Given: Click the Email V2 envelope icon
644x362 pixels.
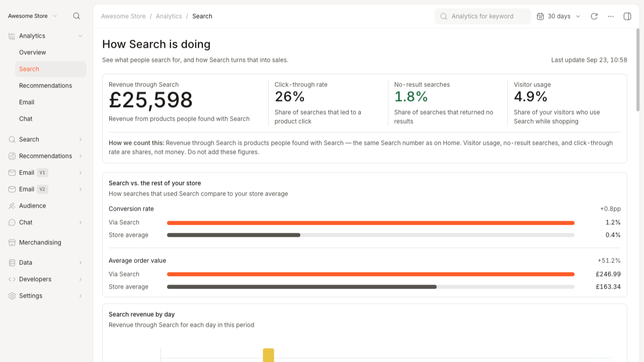Looking at the screenshot, I should (12, 189).
